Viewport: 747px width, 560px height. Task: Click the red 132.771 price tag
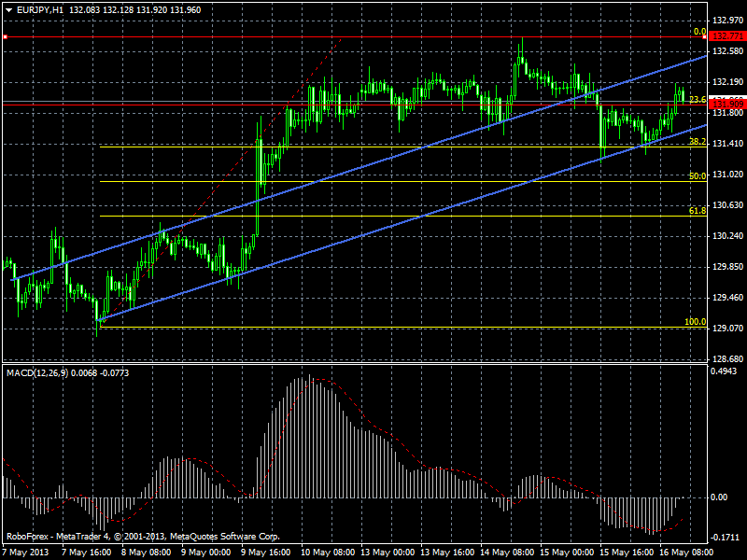tap(727, 36)
